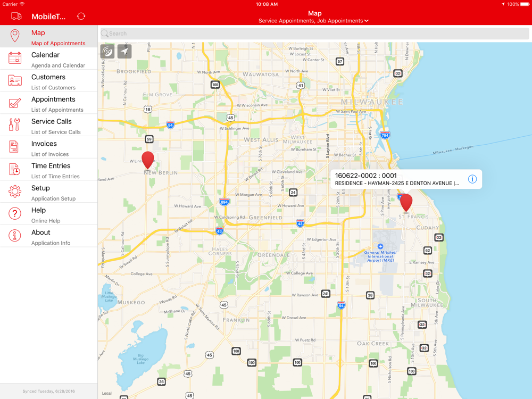Screen dimensions: 532x399
Task: Open the Service Calls tools icon
Action: (15, 125)
